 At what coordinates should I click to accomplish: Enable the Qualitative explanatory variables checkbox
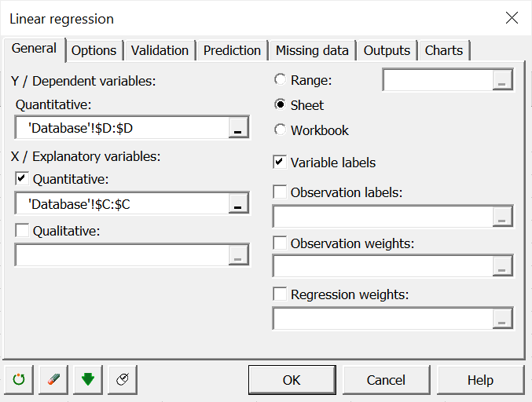click(x=22, y=231)
